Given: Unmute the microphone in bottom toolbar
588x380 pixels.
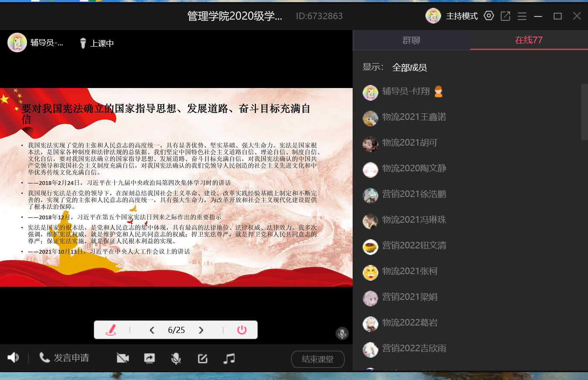Looking at the screenshot, I should click(x=176, y=358).
